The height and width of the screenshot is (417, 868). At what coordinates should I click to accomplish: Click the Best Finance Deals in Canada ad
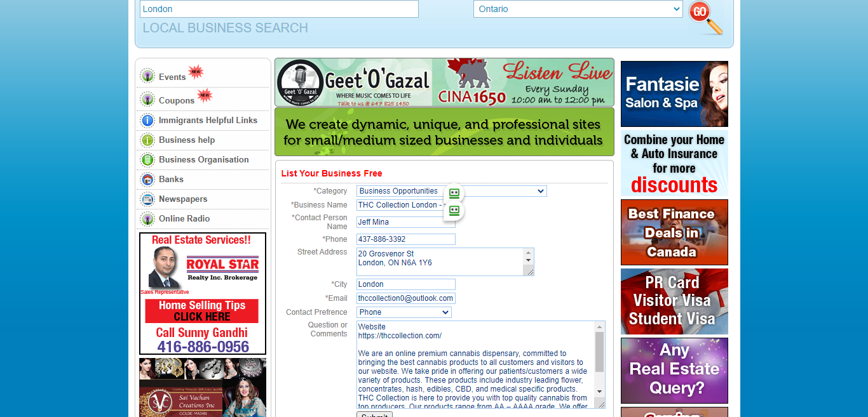[674, 232]
